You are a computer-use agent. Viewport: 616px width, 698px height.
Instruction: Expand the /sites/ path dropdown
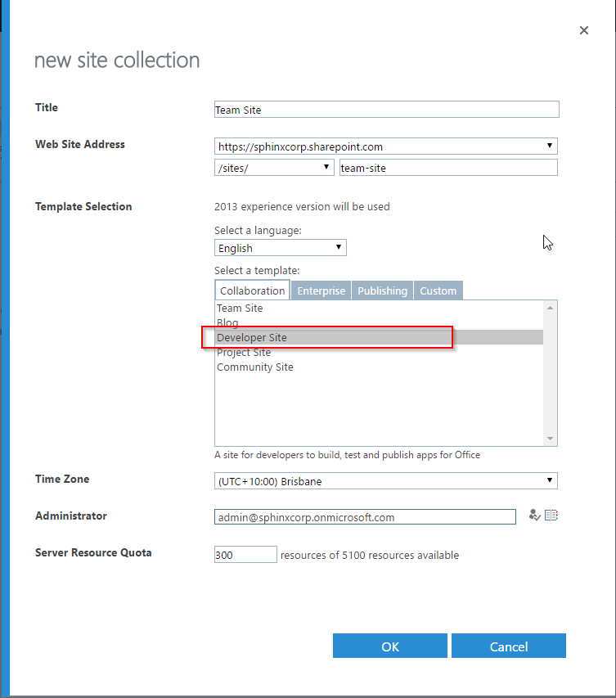click(274, 168)
